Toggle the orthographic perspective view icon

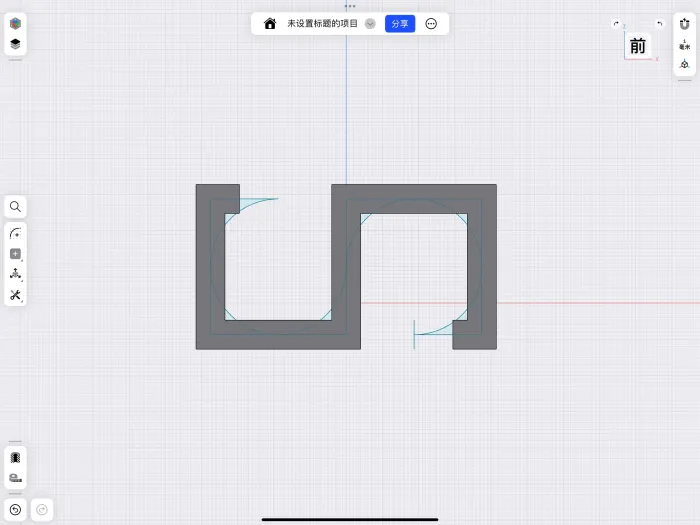tap(684, 65)
